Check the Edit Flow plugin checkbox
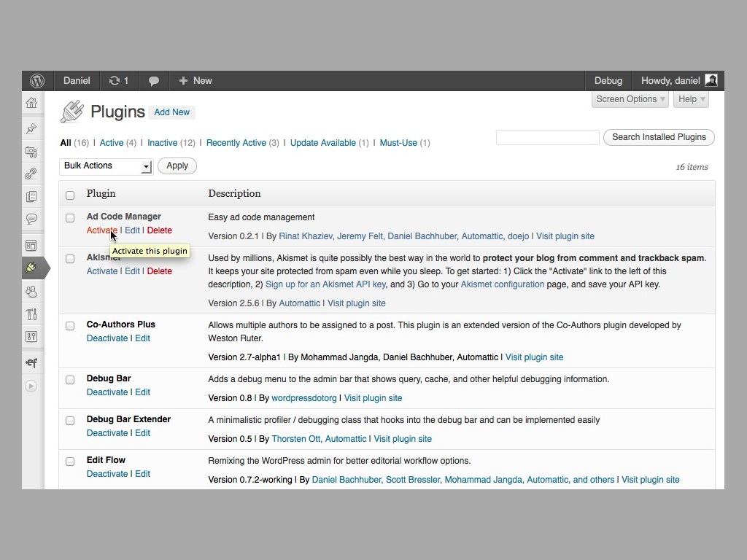 70,462
